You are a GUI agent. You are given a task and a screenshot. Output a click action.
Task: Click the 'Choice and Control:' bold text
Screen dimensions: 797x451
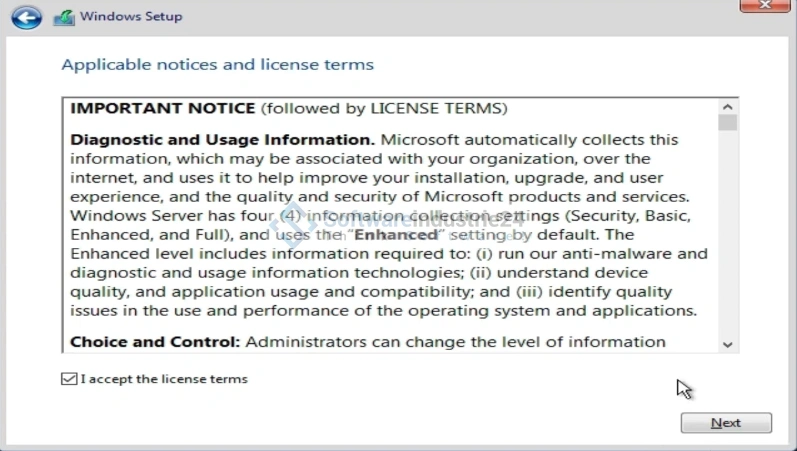point(155,342)
